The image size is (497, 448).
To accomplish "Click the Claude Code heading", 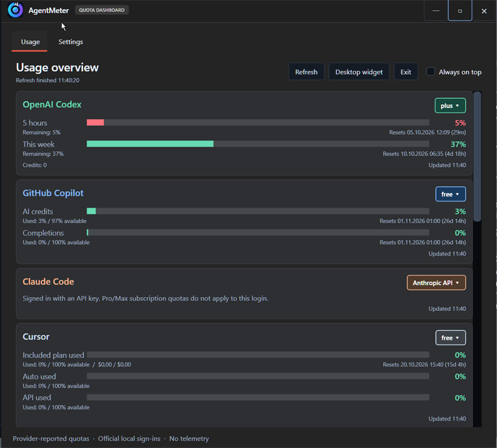I will coord(48,282).
